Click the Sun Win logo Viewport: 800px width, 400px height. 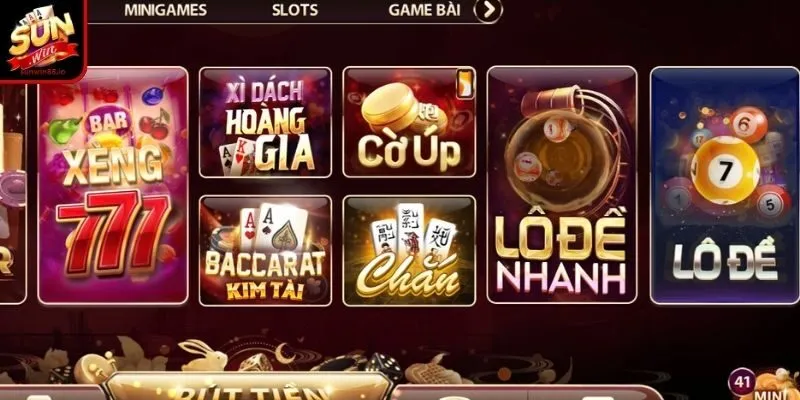point(42,40)
